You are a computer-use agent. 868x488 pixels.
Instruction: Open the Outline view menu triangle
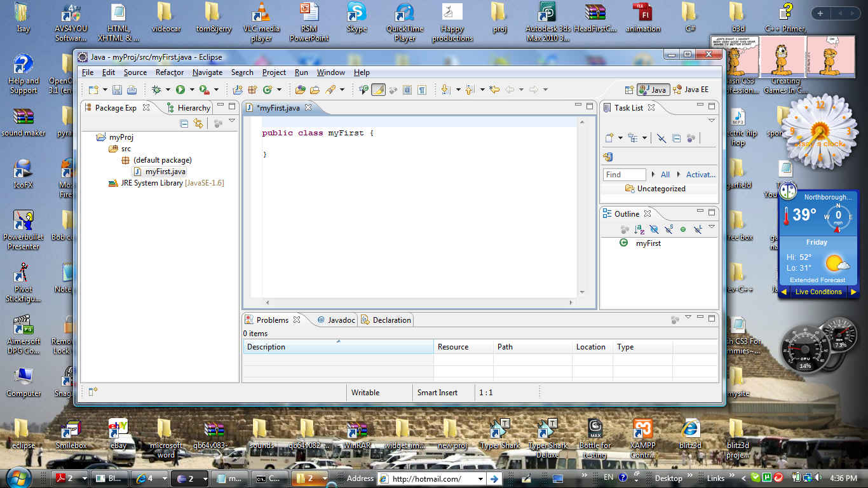[712, 227]
